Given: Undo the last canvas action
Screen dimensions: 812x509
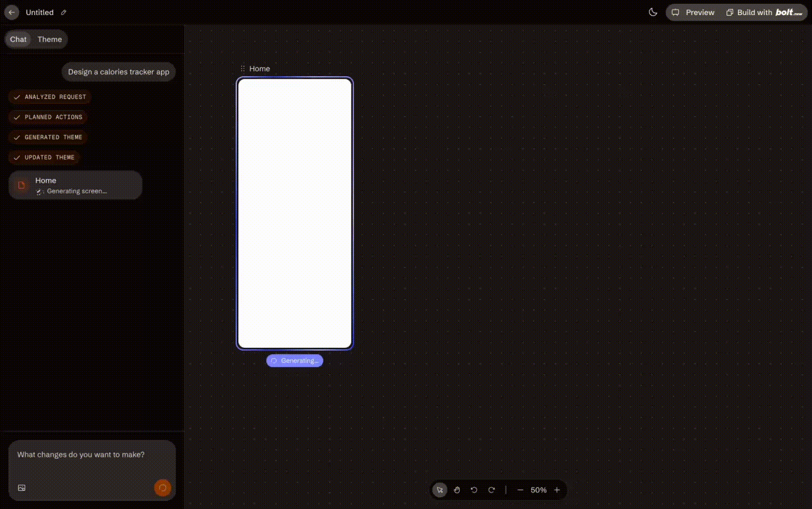Looking at the screenshot, I should [x=474, y=490].
